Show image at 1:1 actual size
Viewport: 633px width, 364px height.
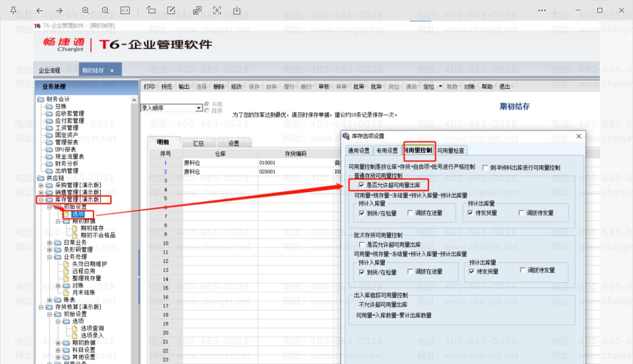pyautogui.click(x=125, y=10)
